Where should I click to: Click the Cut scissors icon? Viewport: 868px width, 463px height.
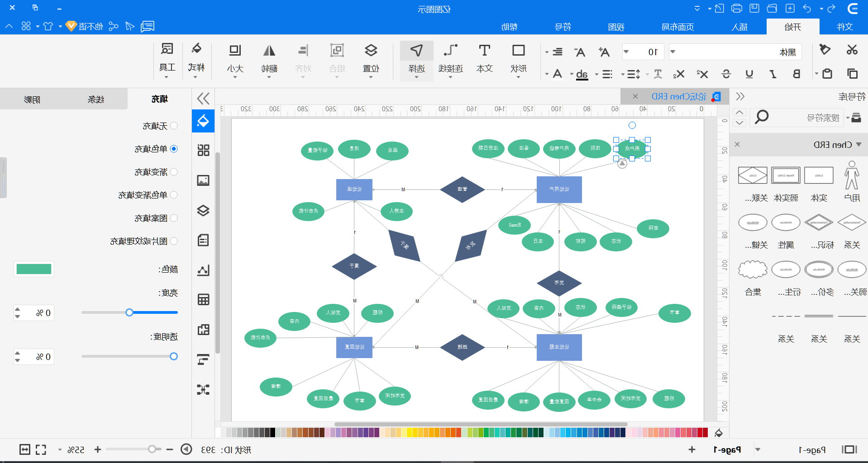[x=852, y=50]
